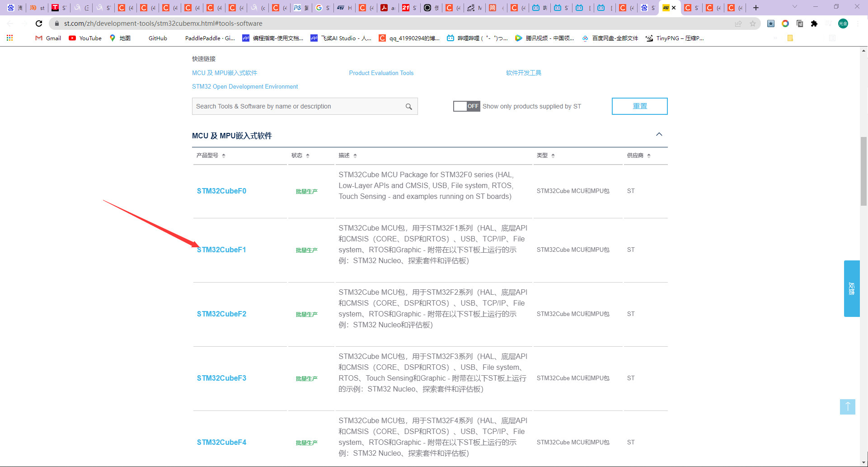
Task: Switch to the Google tab
Action: point(323,8)
